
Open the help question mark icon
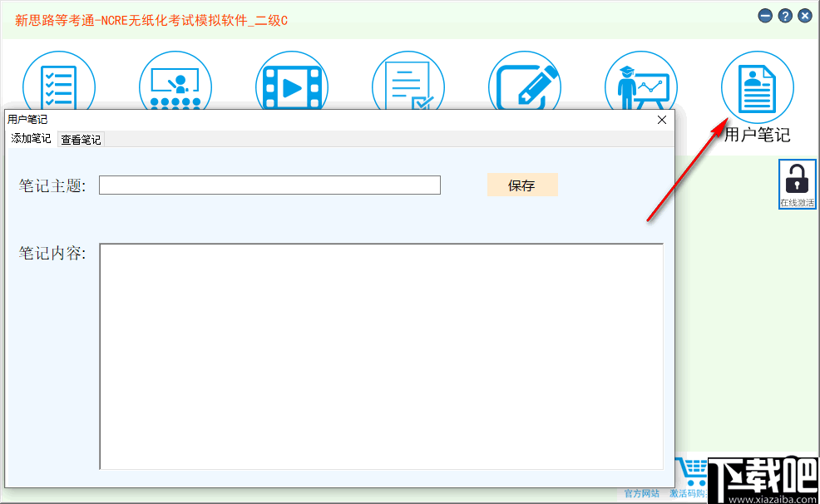click(x=784, y=15)
